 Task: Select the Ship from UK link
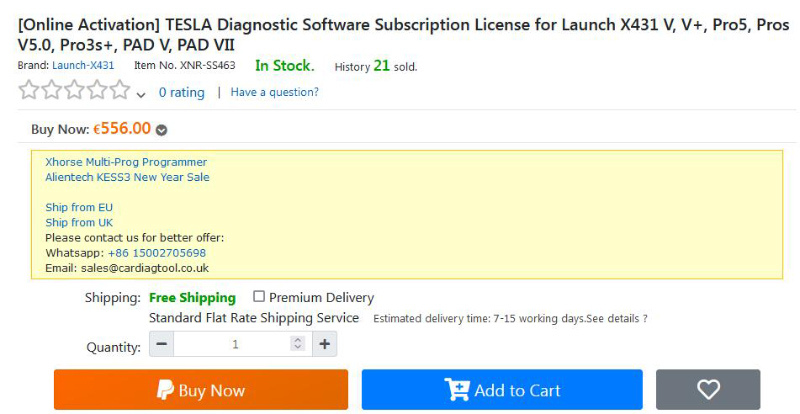[79, 223]
